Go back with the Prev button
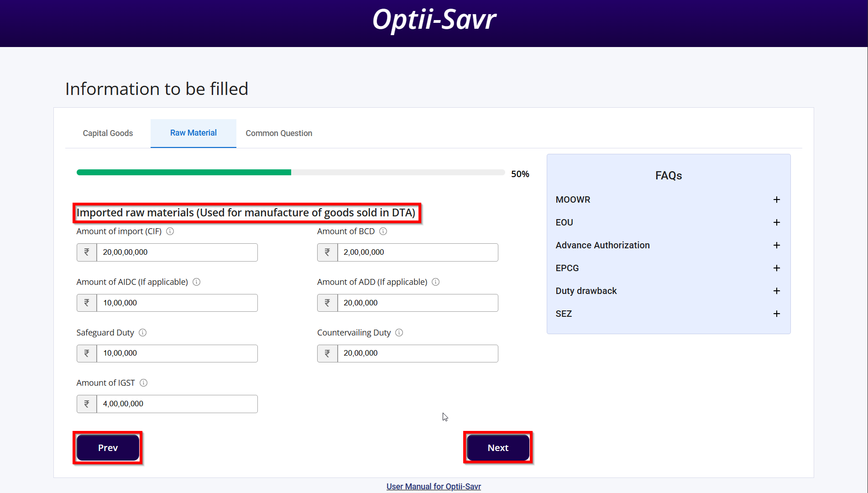The width and height of the screenshot is (868, 493). tap(108, 448)
